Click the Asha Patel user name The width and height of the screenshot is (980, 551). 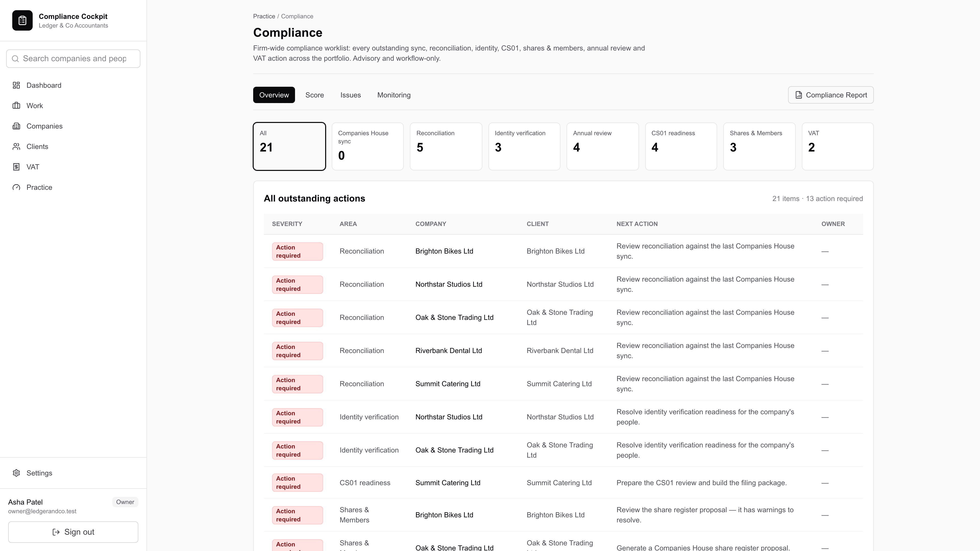(26, 502)
